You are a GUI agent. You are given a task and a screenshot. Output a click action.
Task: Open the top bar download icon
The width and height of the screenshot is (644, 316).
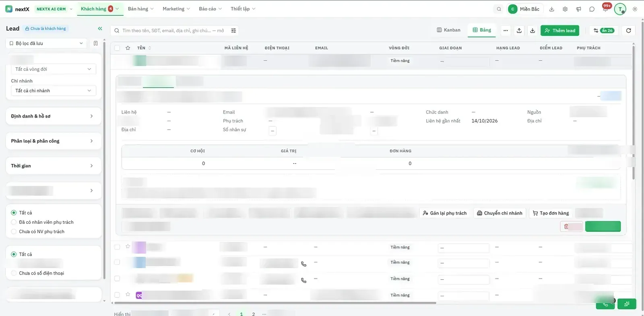(552, 9)
